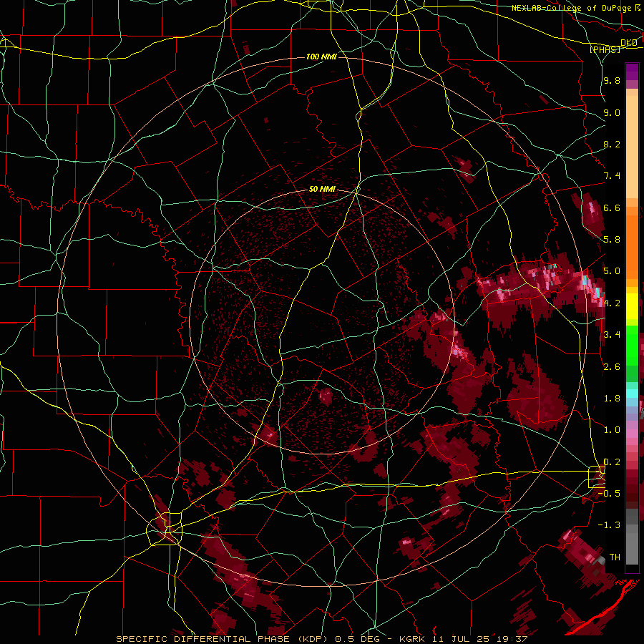Viewport: 644px width, 644px height.
Task: Click the DKD product code label
Action: coord(629,43)
